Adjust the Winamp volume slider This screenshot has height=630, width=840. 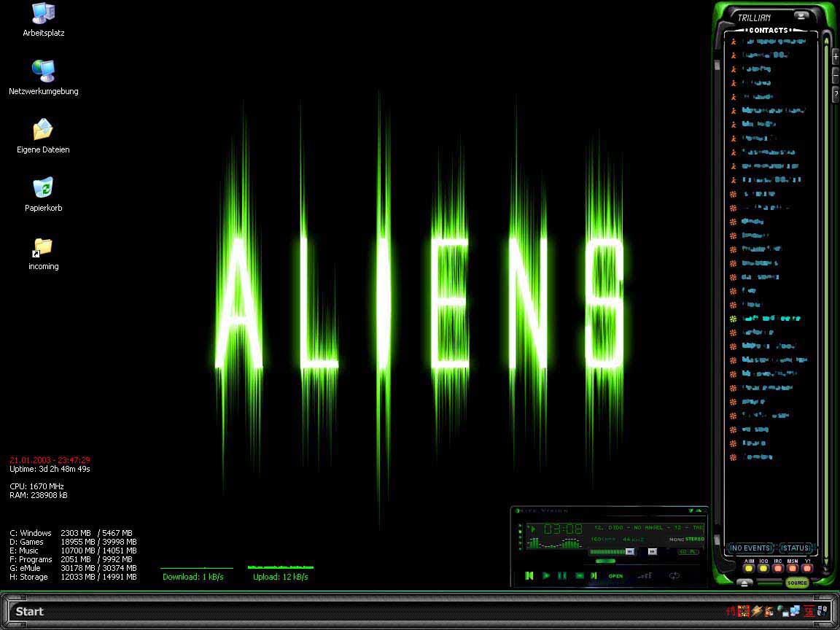point(612,552)
